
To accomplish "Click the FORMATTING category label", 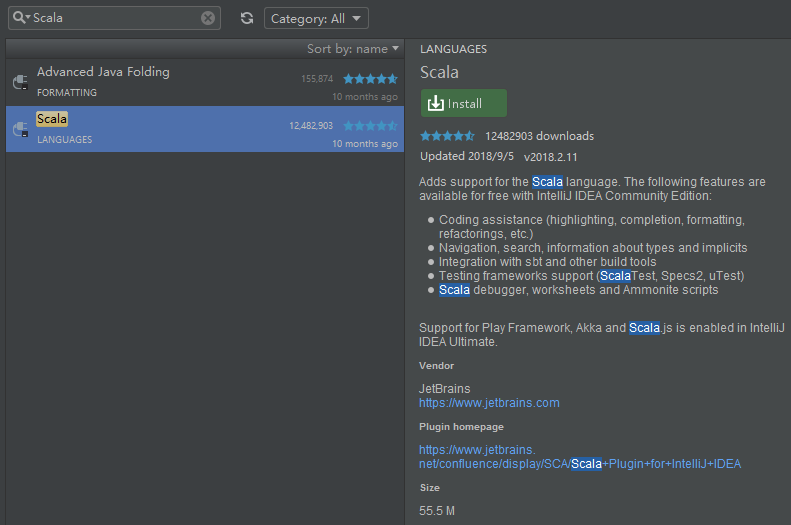I will [x=67, y=93].
